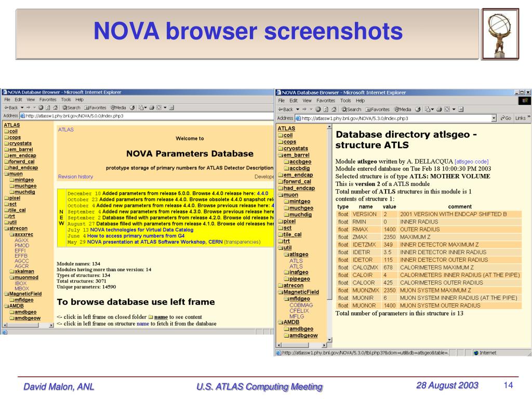Screen dimensions: 532x399
Task: Open Media toolbar button in right window
Action: coord(403,109)
